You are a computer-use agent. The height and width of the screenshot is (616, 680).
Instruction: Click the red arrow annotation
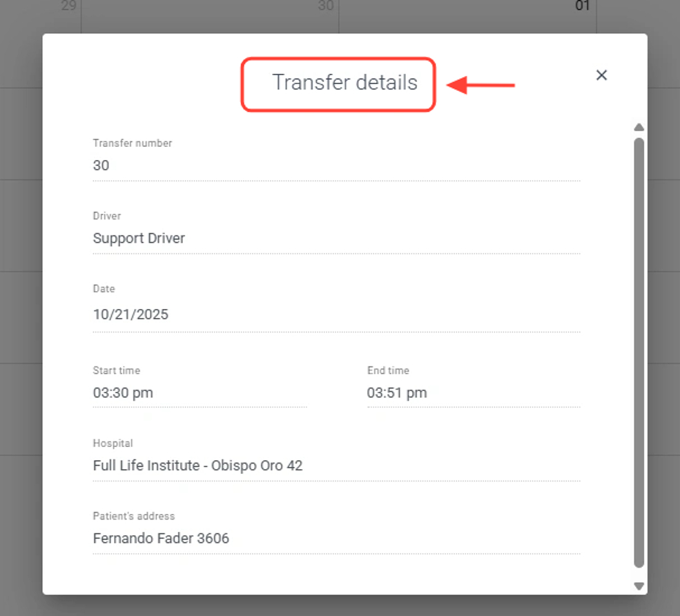(x=481, y=86)
